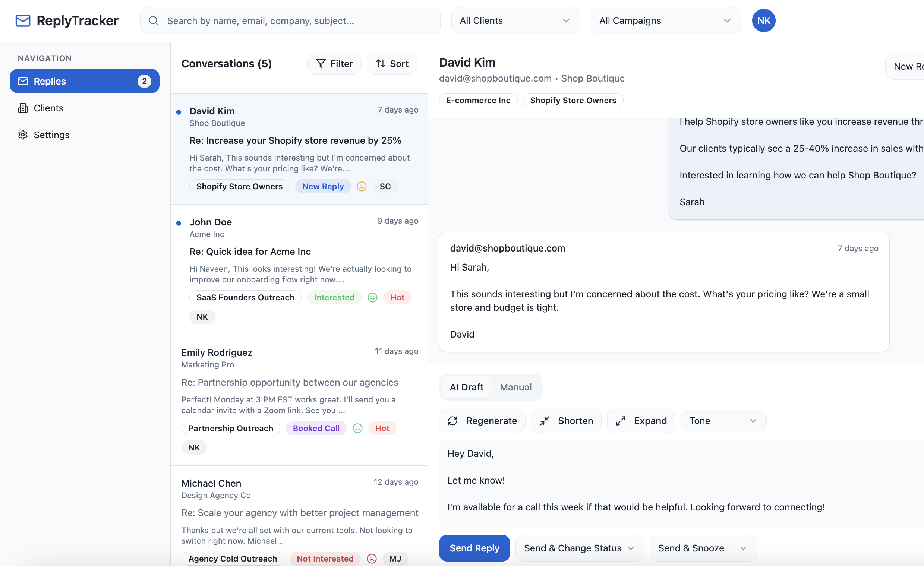Open the All Clients dropdown
Screen dimensions: 924x566
point(515,20)
